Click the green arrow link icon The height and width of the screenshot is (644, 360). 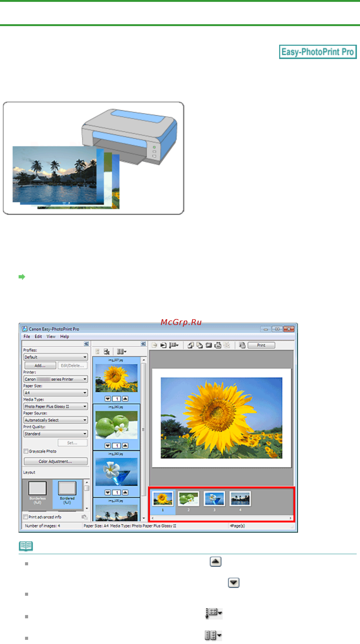22,277
